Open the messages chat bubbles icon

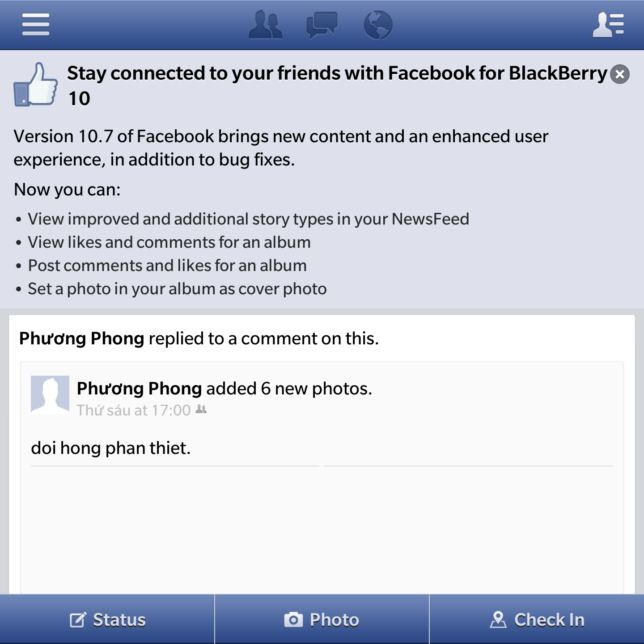[x=322, y=25]
